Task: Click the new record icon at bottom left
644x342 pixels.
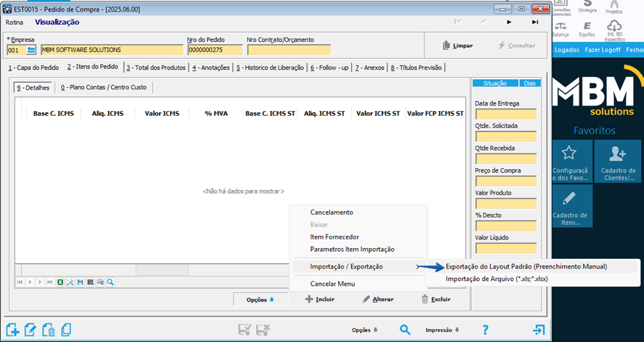Action: (12, 330)
